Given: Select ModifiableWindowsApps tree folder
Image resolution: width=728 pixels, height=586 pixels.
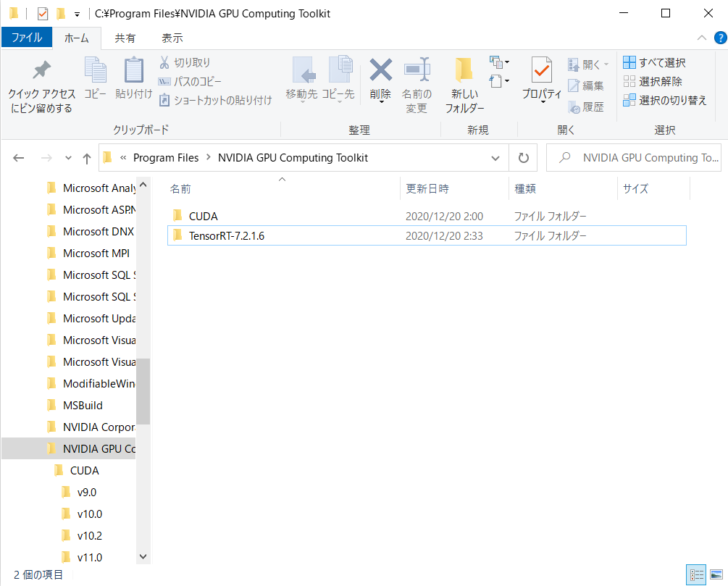Looking at the screenshot, I should [x=99, y=384].
